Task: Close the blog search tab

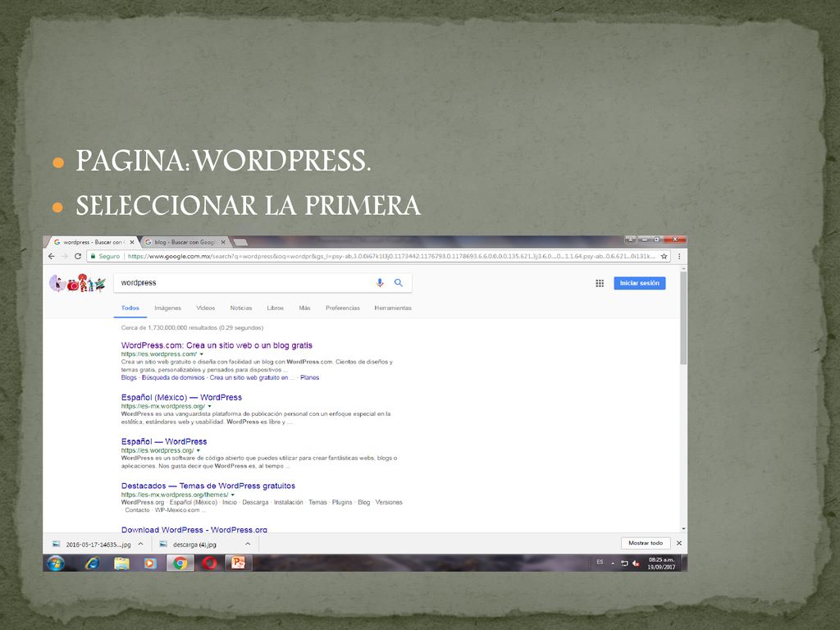Action: coord(223,242)
